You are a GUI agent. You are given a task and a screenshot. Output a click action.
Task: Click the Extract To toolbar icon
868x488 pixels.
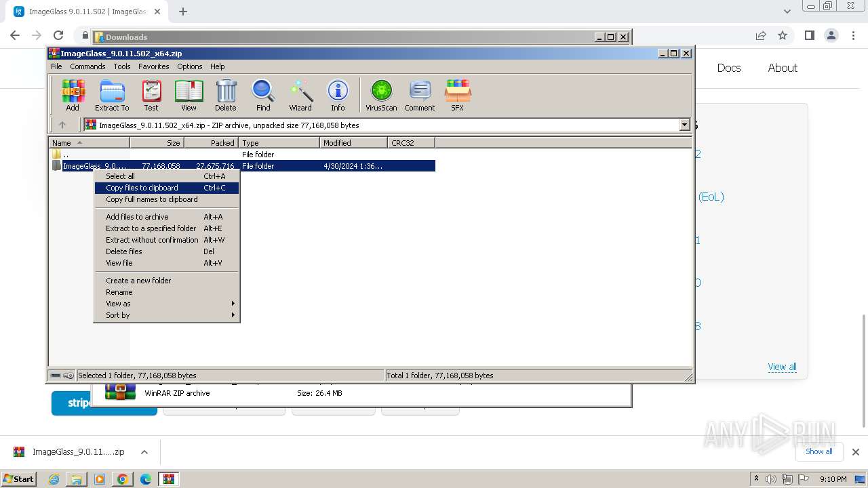tap(112, 95)
